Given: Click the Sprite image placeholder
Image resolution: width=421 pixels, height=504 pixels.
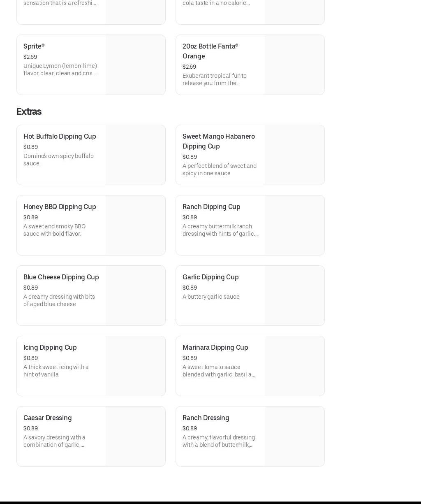Looking at the screenshot, I should click(x=135, y=65).
